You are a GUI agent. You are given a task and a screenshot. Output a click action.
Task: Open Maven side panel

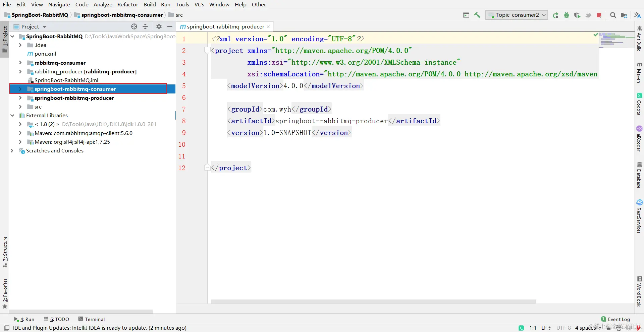639,72
